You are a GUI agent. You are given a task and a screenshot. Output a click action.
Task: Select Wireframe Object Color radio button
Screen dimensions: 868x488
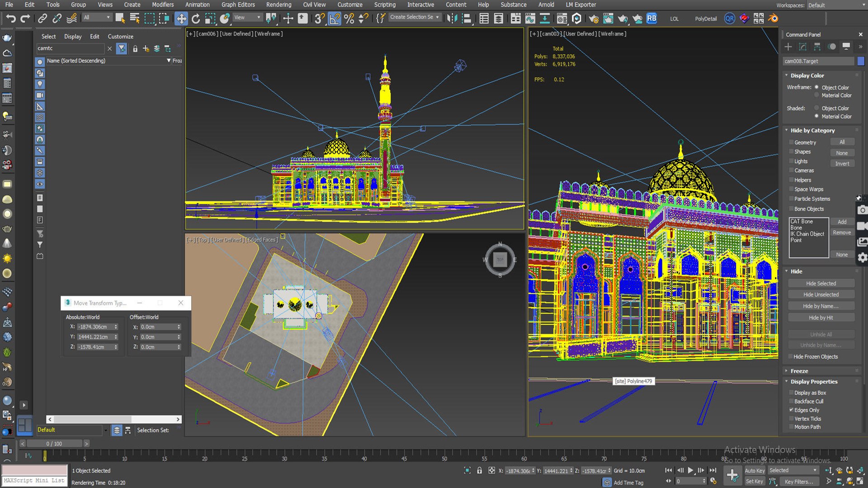[x=816, y=87]
